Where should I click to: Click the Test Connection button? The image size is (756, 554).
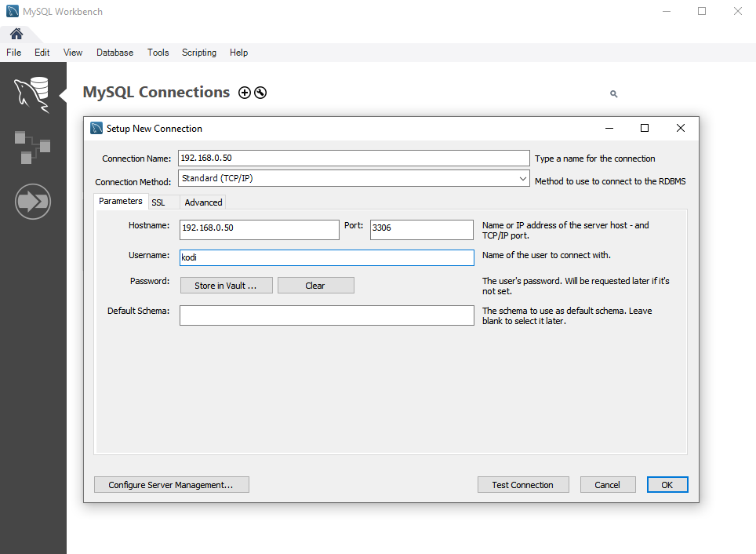(523, 484)
